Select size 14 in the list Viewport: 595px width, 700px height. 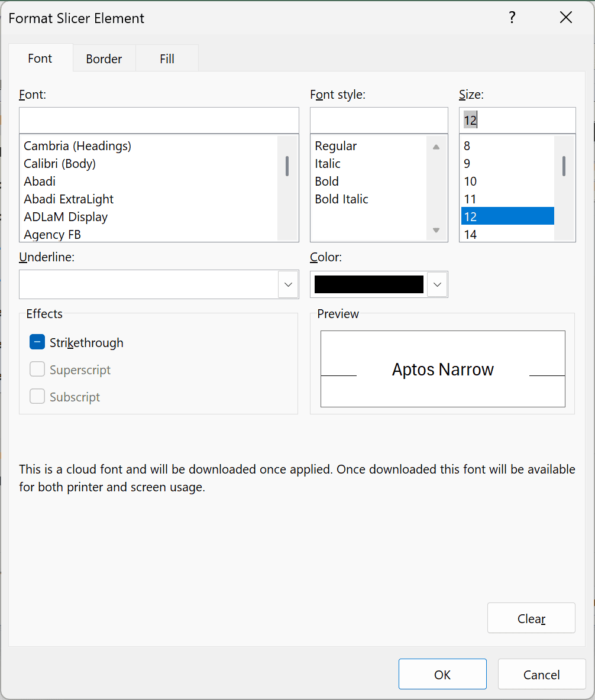507,234
